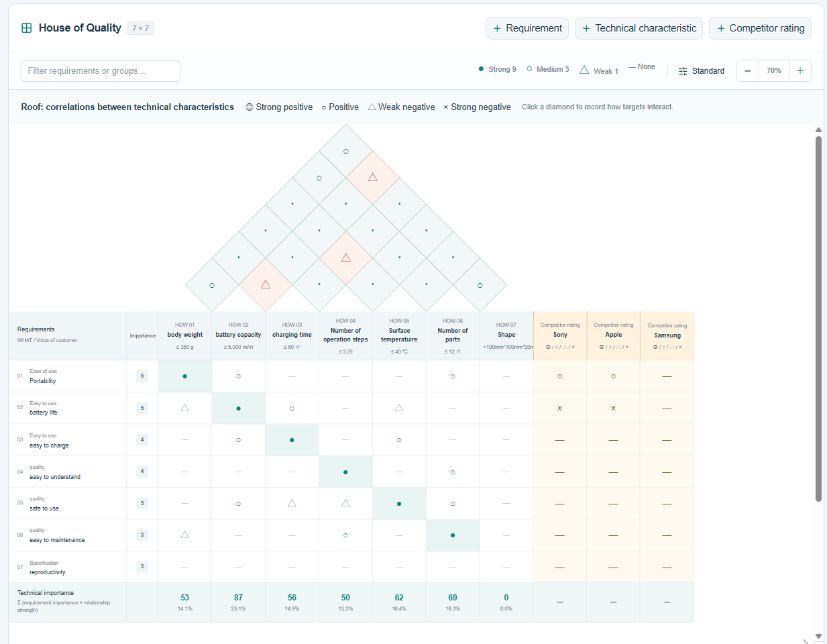Select the Sony competitor rating header
Screen dimensions: 827x644
560,335
